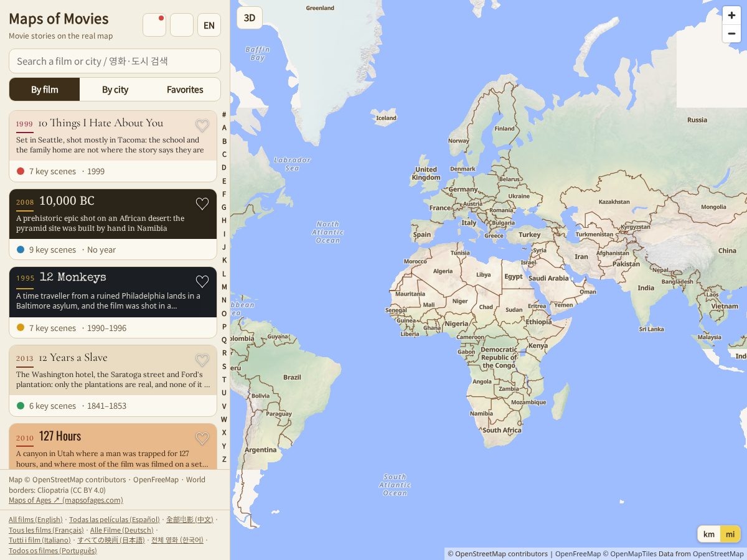Favorite the 10 Things I Hate About You film

tap(202, 124)
